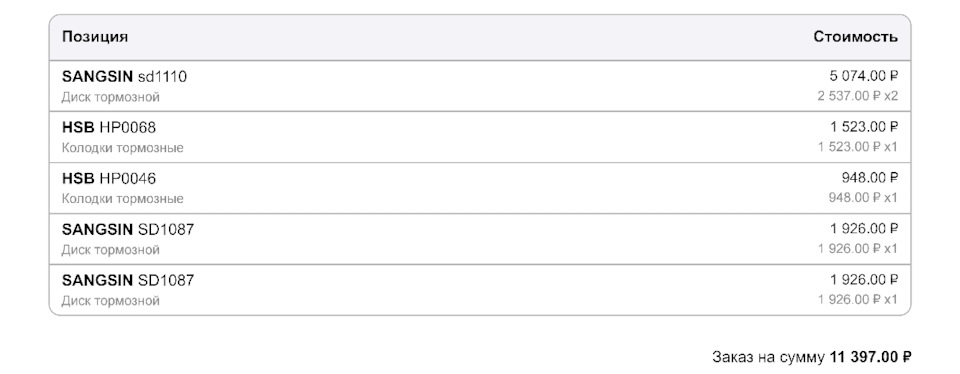
Task: Click the Позиция column header
Action: point(95,37)
